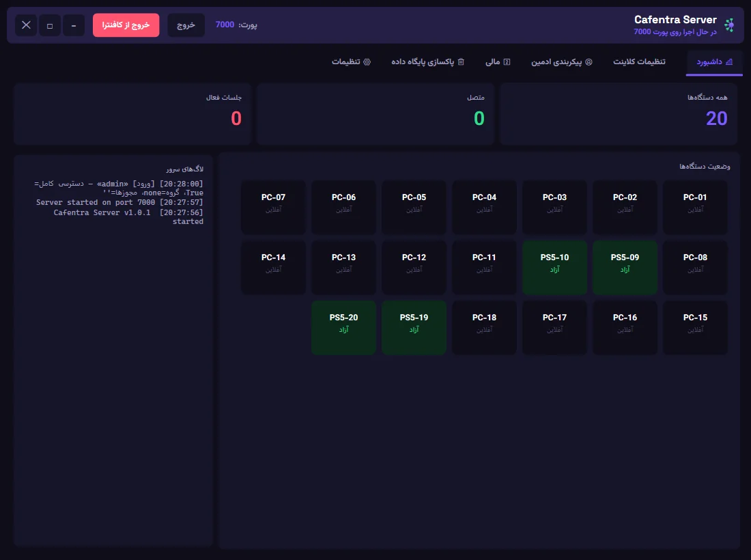Select device tile PC-01
The image size is (751, 560).
[695, 208]
